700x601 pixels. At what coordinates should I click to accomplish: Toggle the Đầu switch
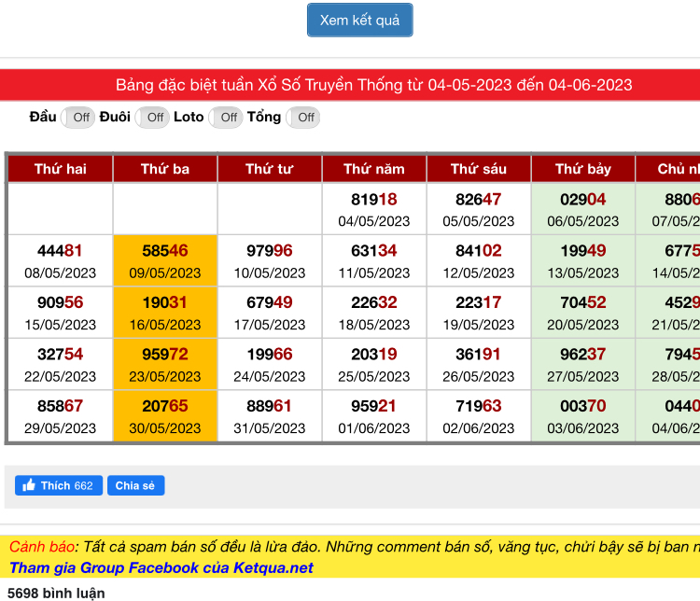coord(78,117)
